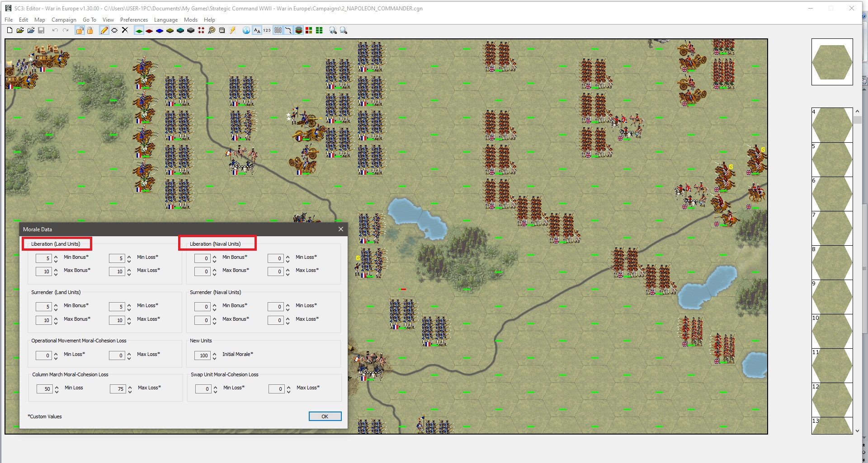Select terrain tile number 8 in palette

[832, 262]
